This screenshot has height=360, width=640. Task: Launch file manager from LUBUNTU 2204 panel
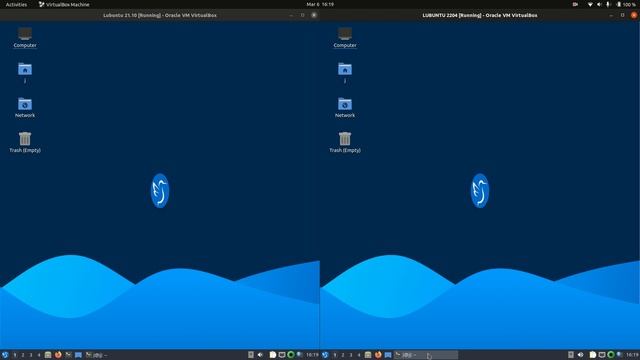click(368, 355)
